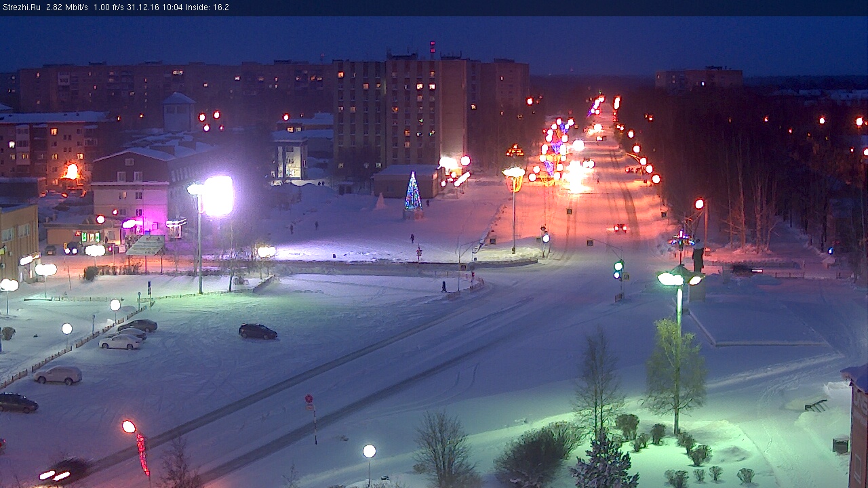The width and height of the screenshot is (868, 488).
Task: Click the Strezhi.Ru overlay label
Action: click(21, 7)
